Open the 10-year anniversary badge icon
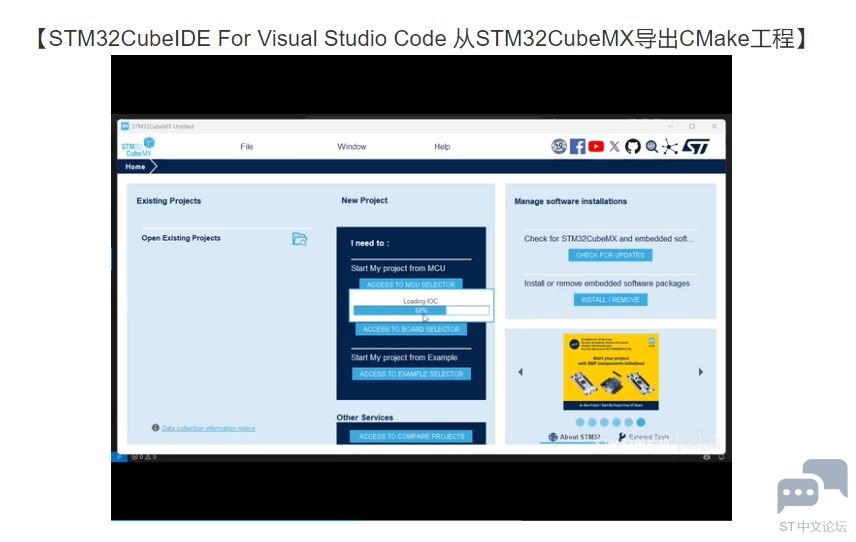This screenshot has width=856, height=542. click(558, 146)
